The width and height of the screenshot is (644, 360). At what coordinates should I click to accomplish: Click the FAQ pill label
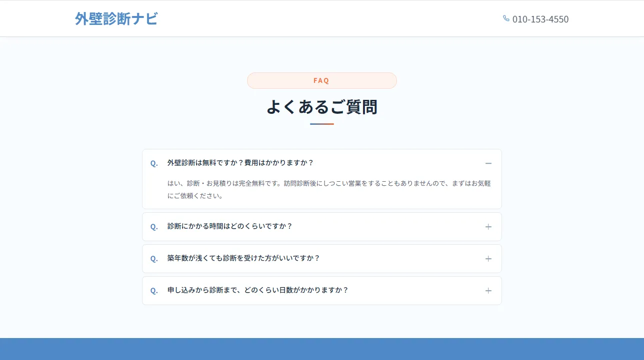click(322, 80)
